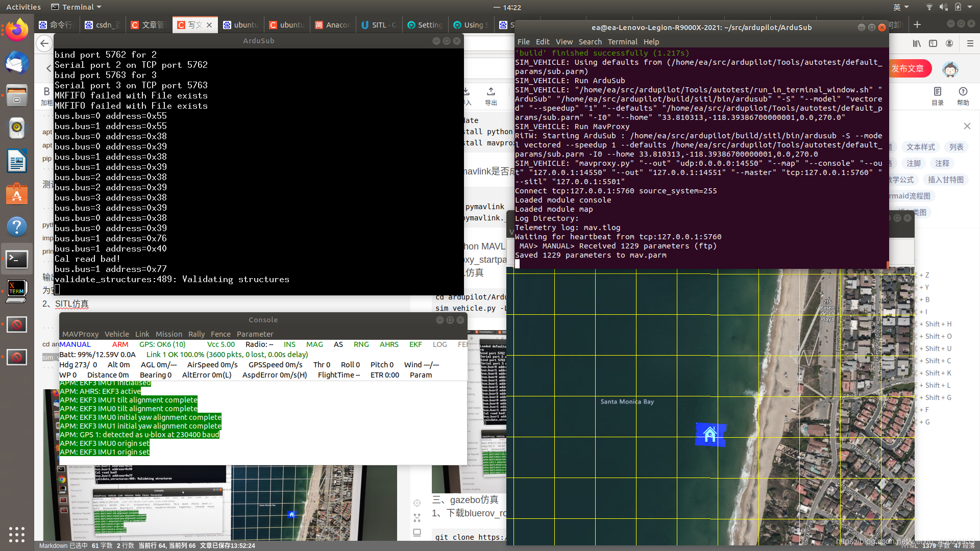This screenshot has height=551, width=980.
Task: Open the Help question mark dock icon
Action: (17, 227)
